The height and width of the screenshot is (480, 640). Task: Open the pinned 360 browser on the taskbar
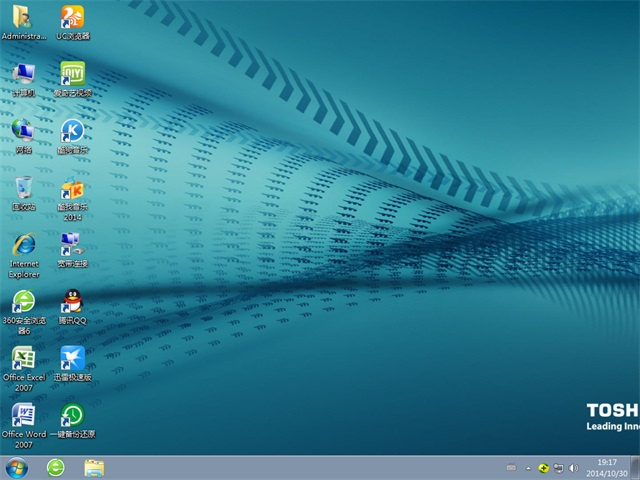pyautogui.click(x=56, y=467)
